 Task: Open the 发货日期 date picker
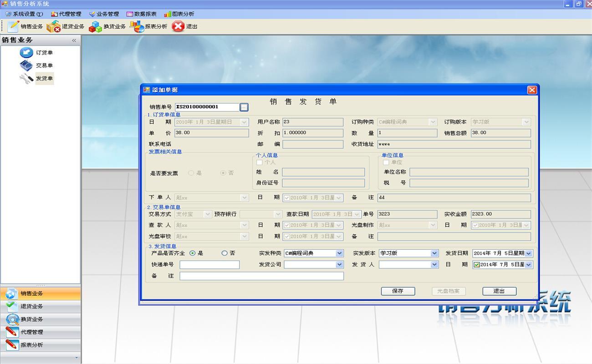pyautogui.click(x=529, y=253)
